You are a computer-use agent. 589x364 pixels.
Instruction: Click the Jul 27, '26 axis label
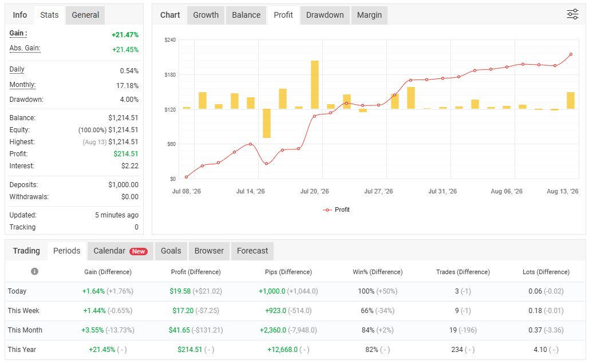[x=378, y=191]
